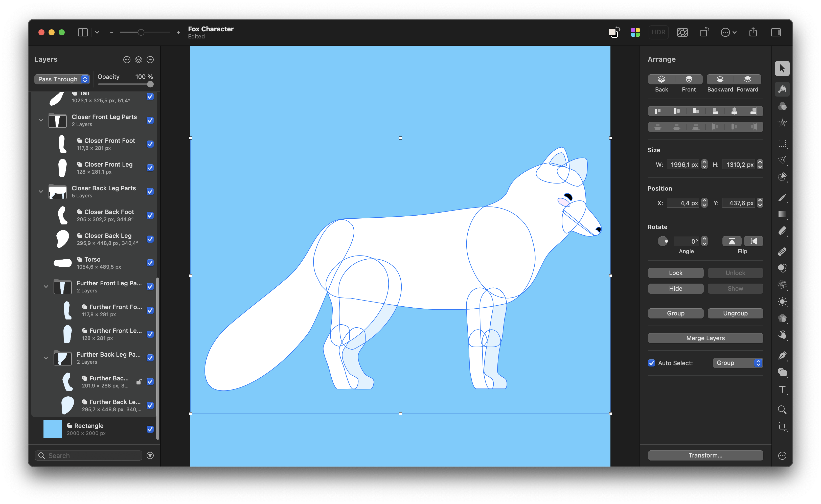The width and height of the screenshot is (821, 504).
Task: Select the Pen tool in toolbar
Action: tap(782, 355)
